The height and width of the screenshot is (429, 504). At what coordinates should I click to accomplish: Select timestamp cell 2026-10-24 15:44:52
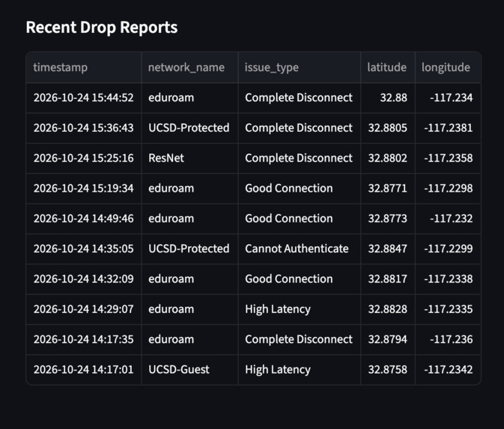click(x=84, y=97)
